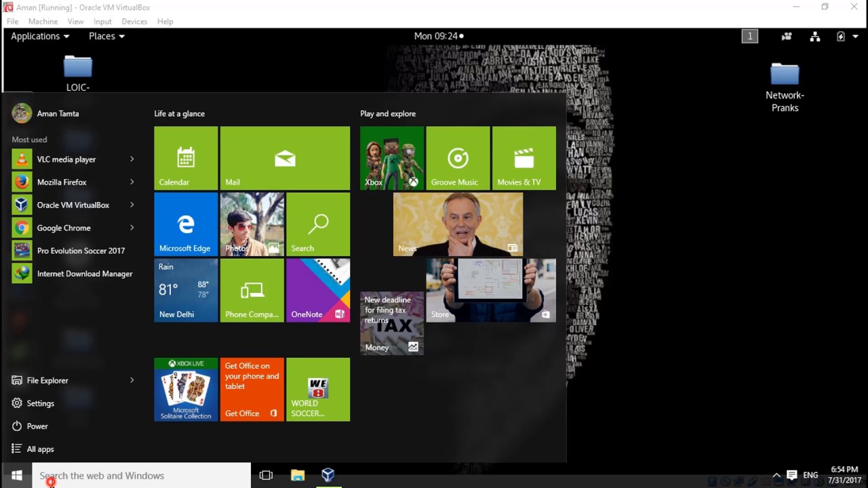
Task: Launch the OneNote tile
Action: pos(318,290)
